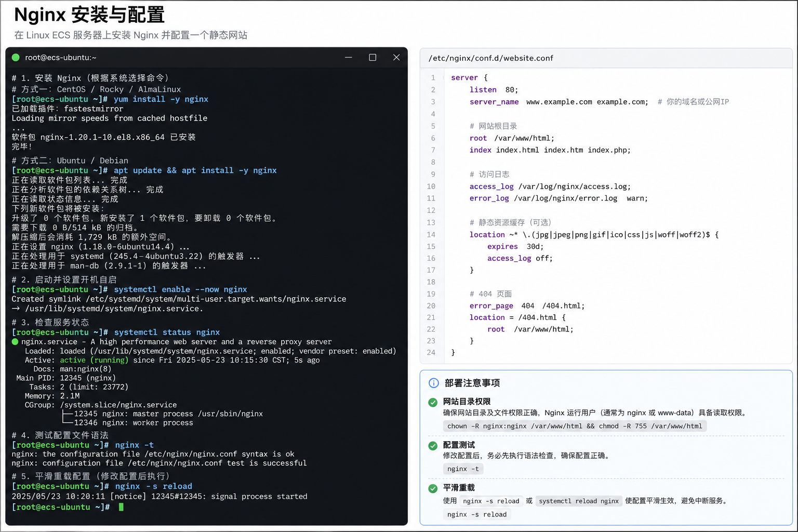The image size is (798, 532).
Task: Click the command yum install -y nginx
Action: (x=161, y=99)
